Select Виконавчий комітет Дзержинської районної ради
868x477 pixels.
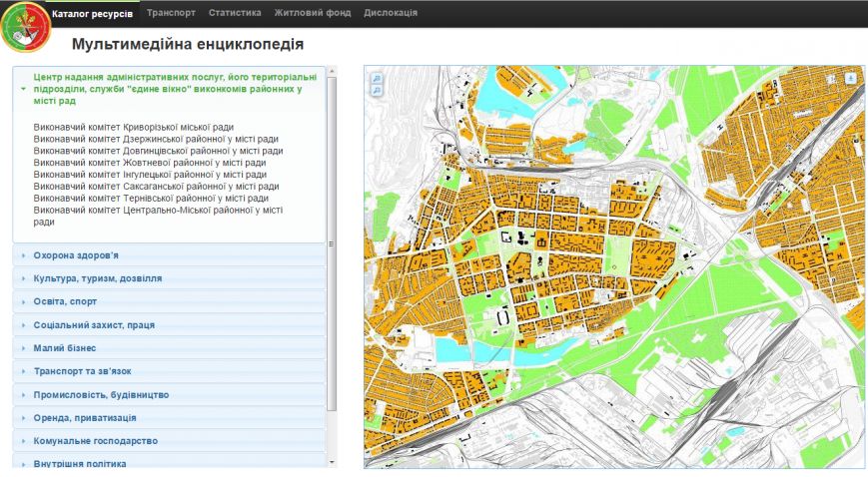156,139
